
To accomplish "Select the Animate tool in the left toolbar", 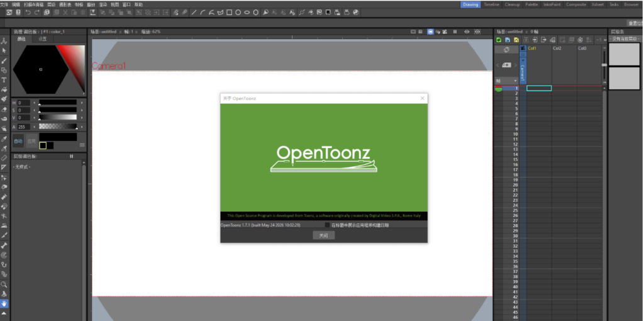I will [4, 41].
